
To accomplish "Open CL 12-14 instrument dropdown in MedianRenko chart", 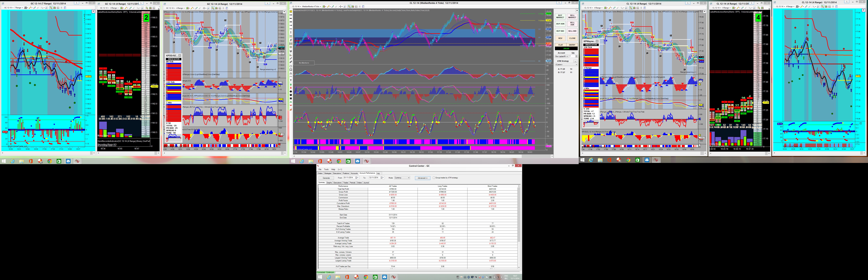I will [x=297, y=6].
